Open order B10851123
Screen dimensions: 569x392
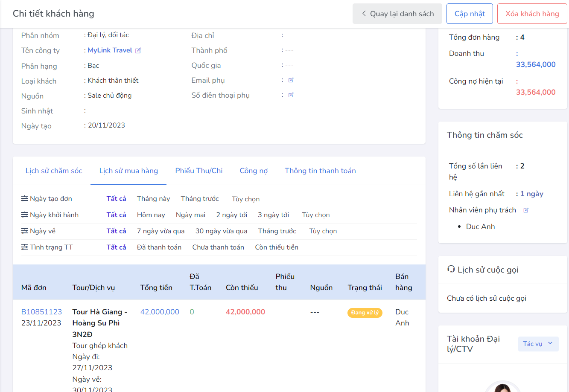(41, 312)
